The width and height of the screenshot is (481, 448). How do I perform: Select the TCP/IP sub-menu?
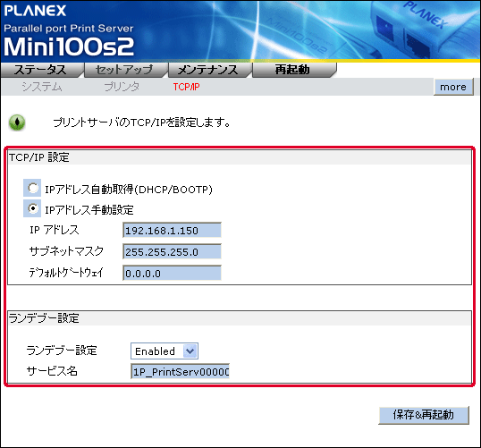pos(186,87)
